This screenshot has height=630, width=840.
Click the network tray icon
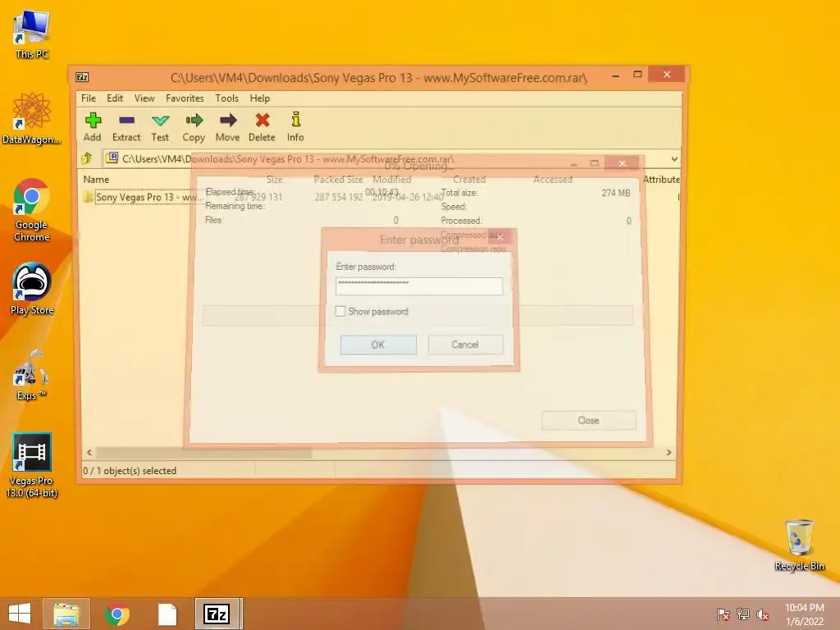pos(743,614)
